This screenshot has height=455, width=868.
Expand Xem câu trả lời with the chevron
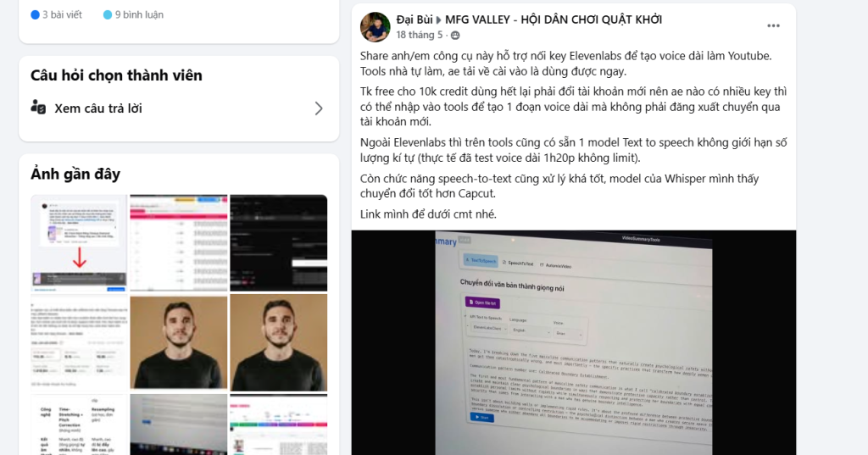(319, 108)
